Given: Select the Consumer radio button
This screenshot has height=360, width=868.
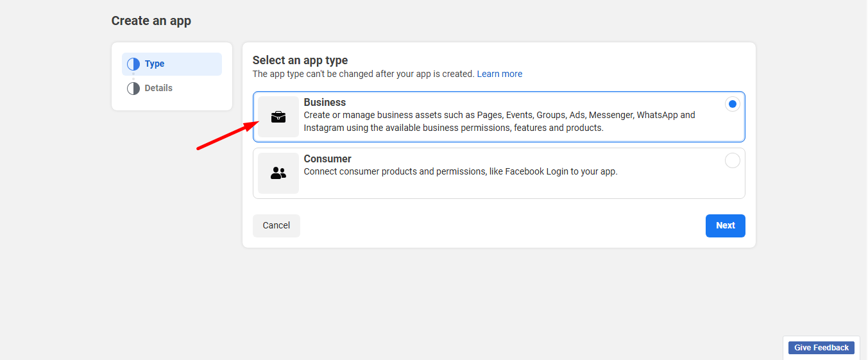Looking at the screenshot, I should pos(732,160).
